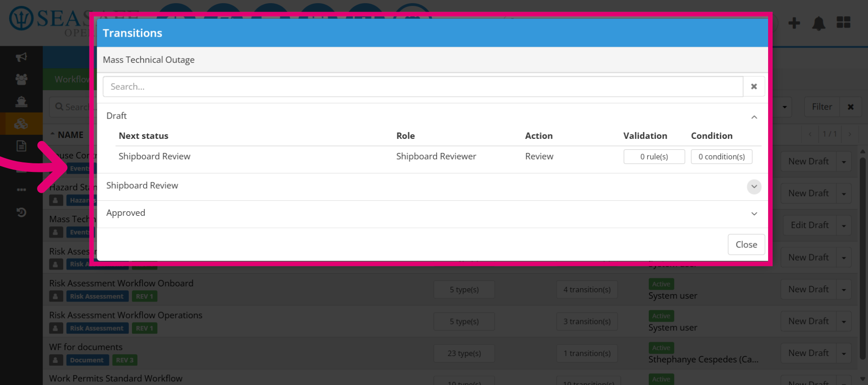Close the Transitions dialog

click(746, 244)
